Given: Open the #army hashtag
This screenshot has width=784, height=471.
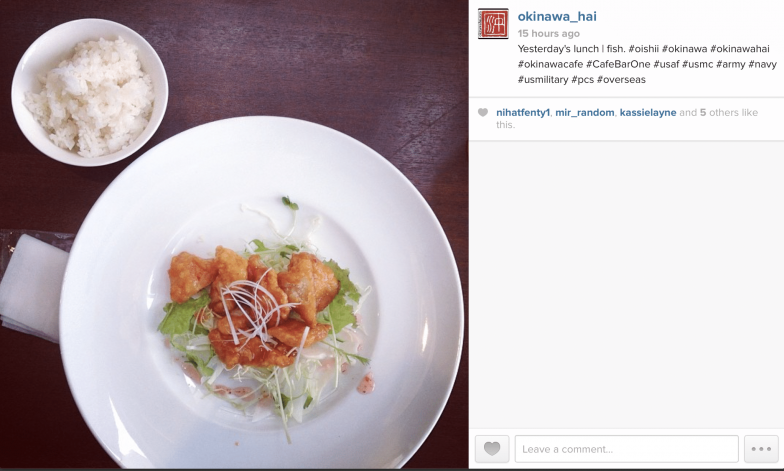Looking at the screenshot, I should tap(730, 64).
